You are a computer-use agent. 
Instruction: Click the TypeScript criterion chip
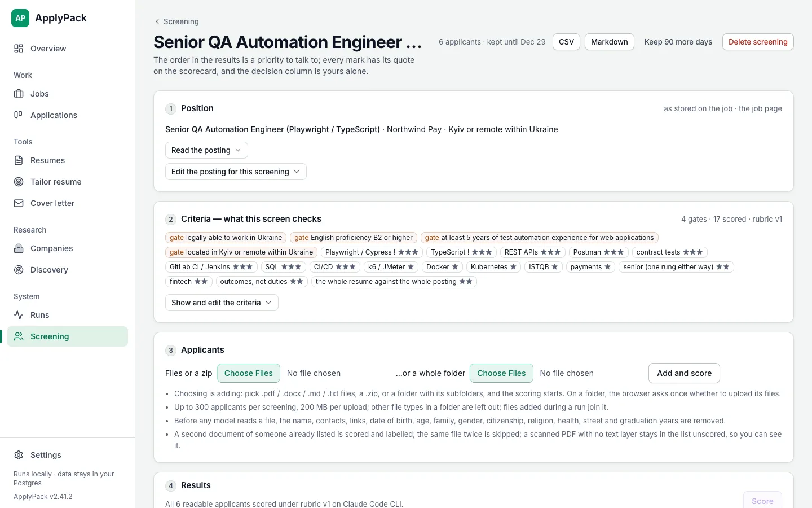point(462,252)
